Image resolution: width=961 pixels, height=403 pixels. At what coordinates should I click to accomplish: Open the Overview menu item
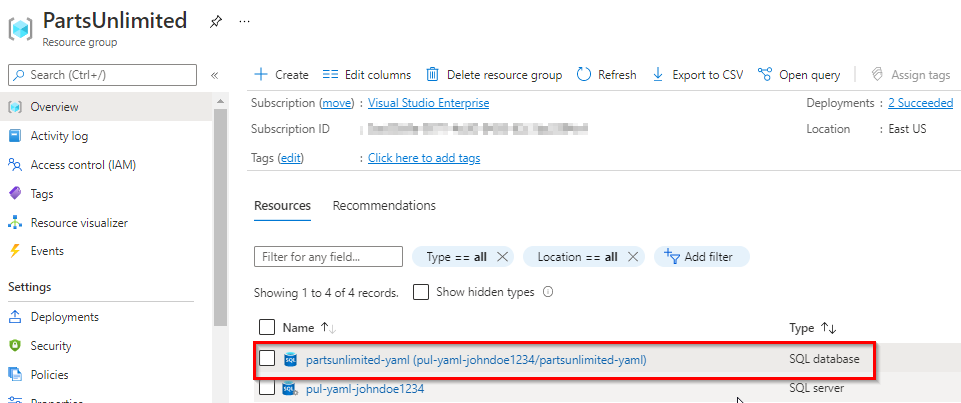pos(106,107)
